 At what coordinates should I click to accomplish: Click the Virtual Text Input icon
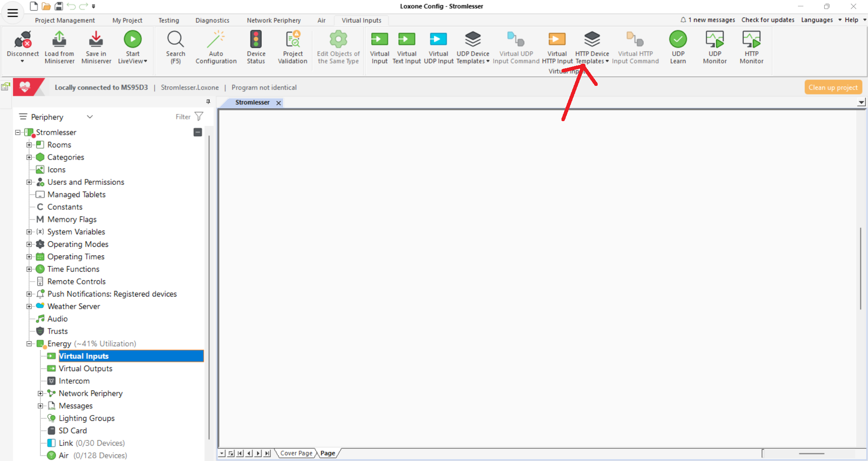[x=406, y=47]
